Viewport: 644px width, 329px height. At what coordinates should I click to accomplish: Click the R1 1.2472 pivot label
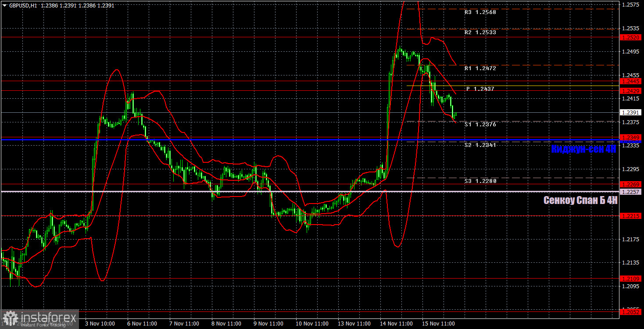480,68
